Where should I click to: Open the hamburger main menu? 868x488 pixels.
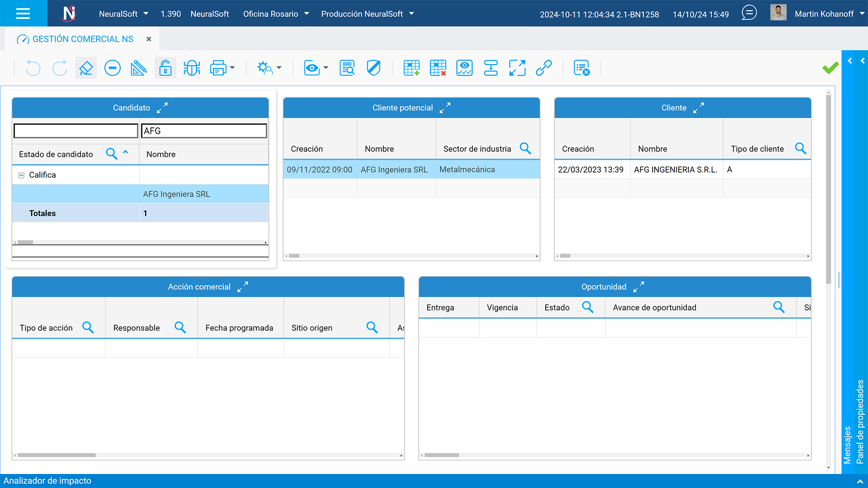pos(23,14)
